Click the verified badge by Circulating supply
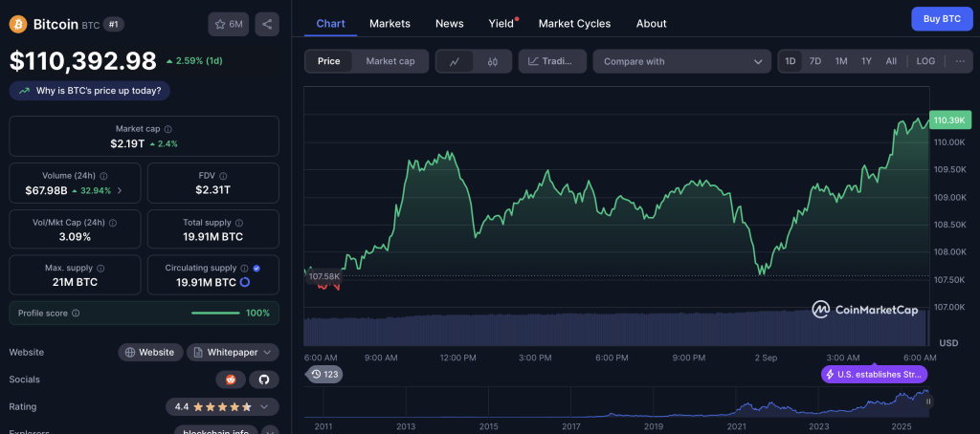980x434 pixels. coord(256,268)
